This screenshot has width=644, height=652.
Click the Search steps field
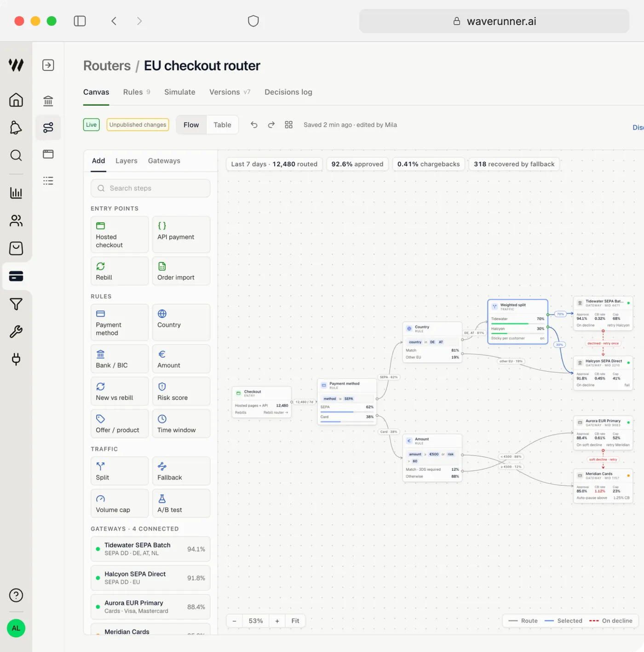150,188
